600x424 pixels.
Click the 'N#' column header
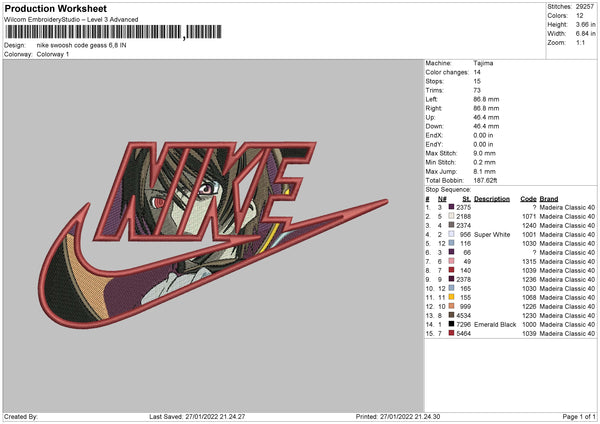(x=442, y=199)
